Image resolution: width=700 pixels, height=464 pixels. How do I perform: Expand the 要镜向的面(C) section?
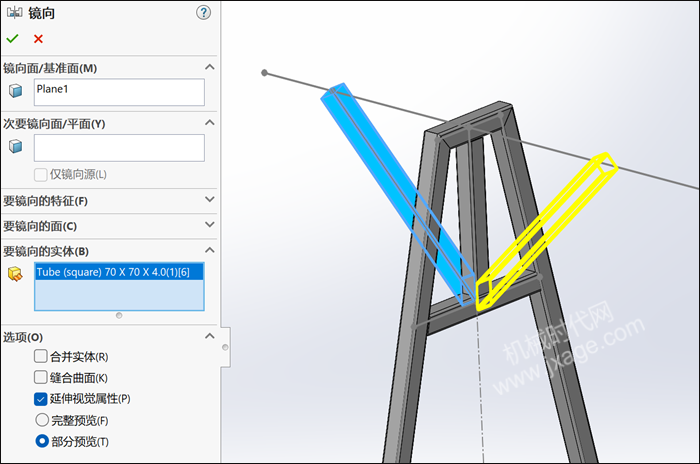coord(209,225)
